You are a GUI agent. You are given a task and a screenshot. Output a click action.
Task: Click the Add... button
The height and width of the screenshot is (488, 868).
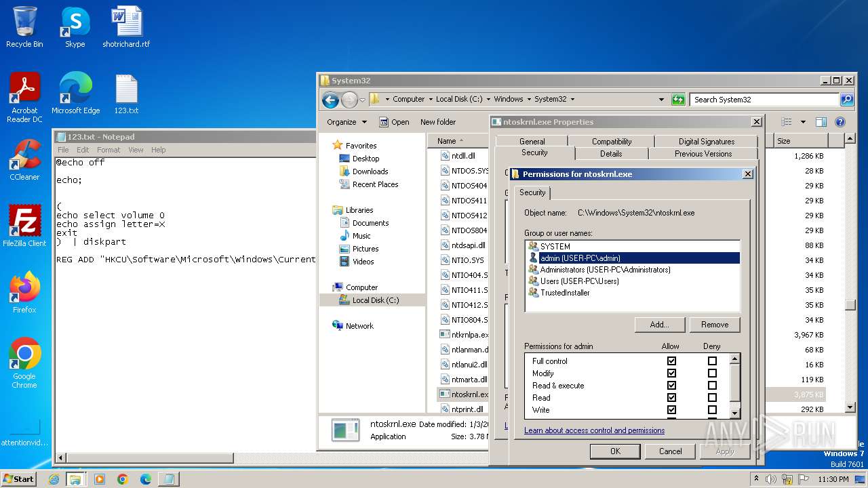[x=660, y=325]
